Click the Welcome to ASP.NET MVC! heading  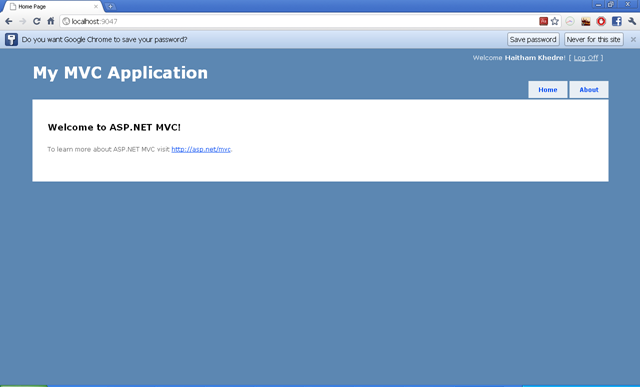114,127
